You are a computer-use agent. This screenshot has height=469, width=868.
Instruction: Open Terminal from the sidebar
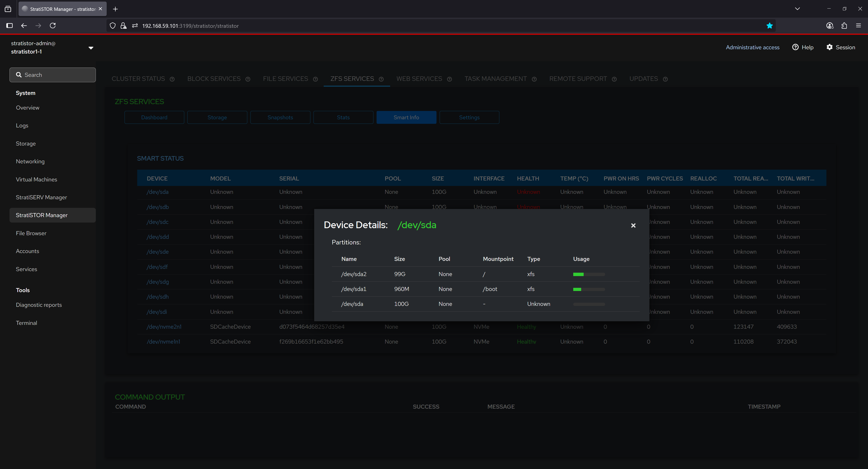26,323
